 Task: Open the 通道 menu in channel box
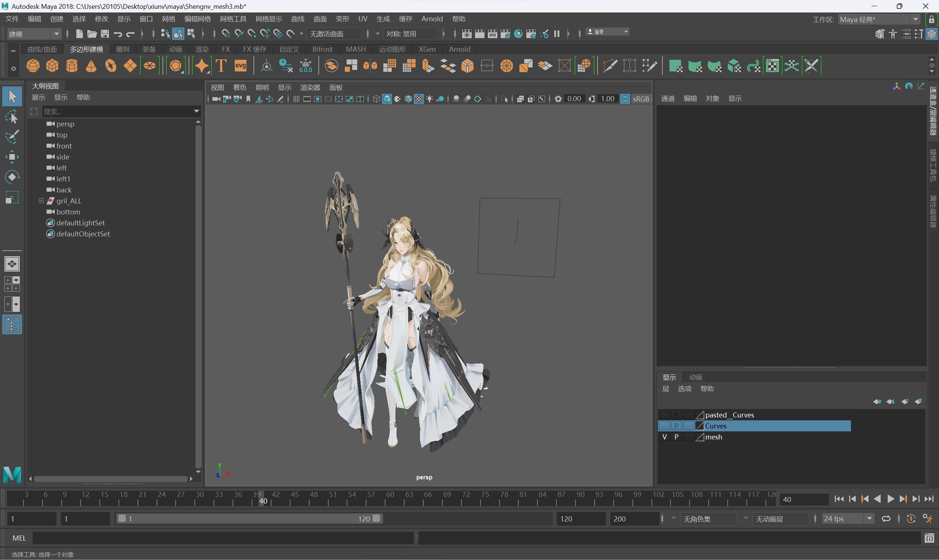click(x=668, y=99)
